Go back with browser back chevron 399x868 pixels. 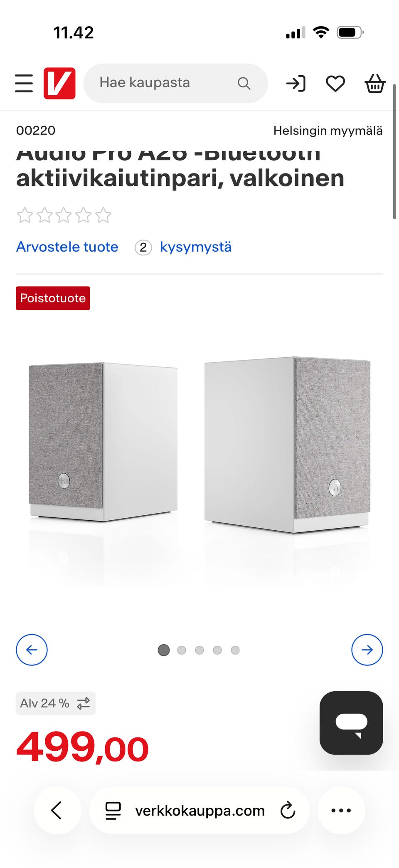57,810
